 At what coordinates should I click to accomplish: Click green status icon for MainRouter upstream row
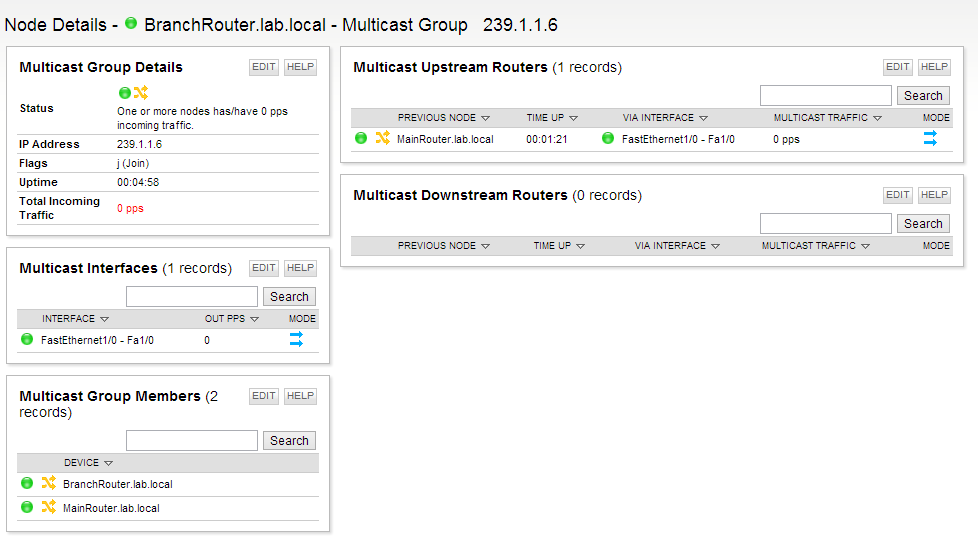pos(361,138)
